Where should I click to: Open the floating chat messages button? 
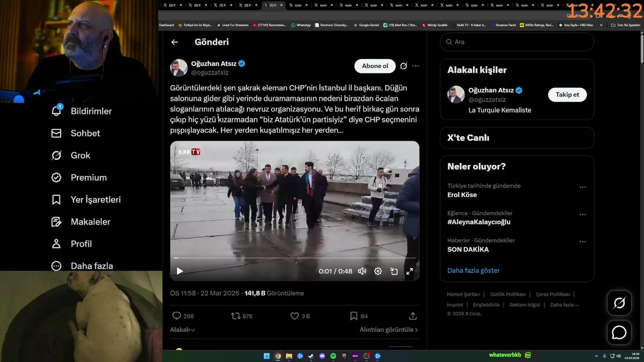pos(619,333)
